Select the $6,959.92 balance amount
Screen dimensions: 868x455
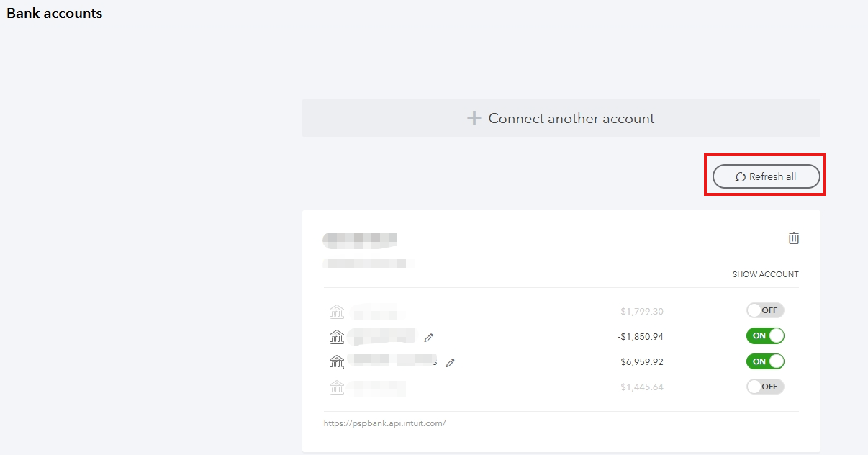click(x=642, y=361)
